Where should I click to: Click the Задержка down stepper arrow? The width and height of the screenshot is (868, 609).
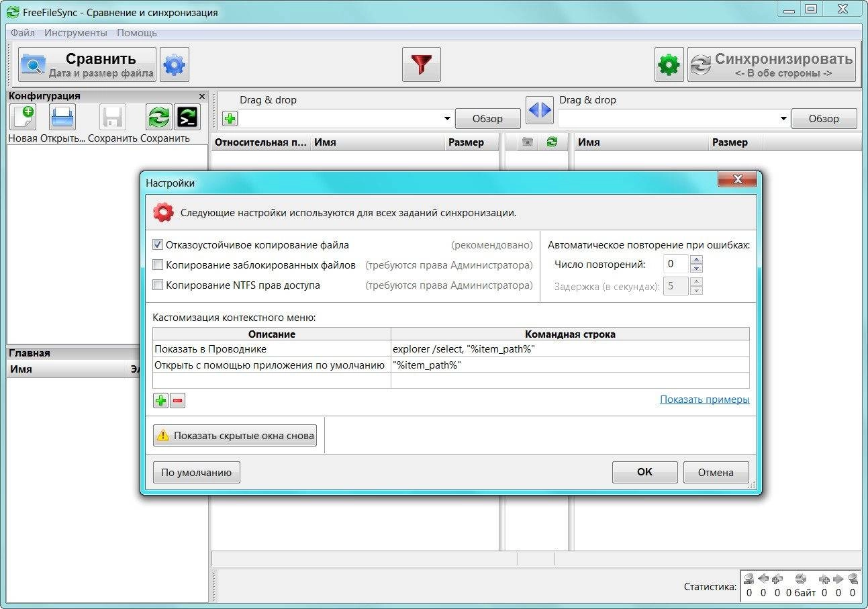coord(697,291)
